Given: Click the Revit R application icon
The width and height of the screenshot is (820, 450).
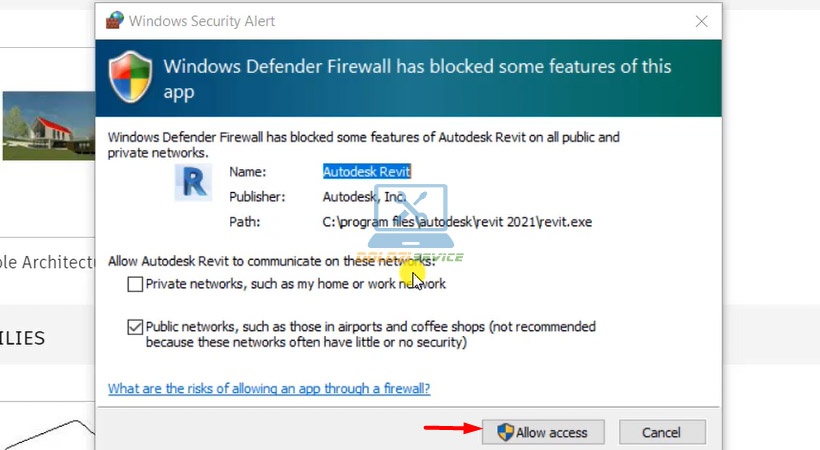Looking at the screenshot, I should pyautogui.click(x=193, y=183).
